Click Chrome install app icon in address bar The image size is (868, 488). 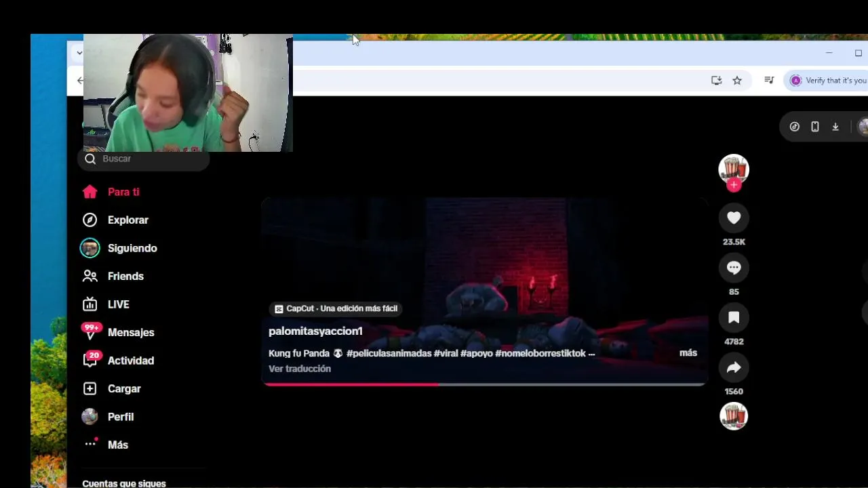coord(716,81)
